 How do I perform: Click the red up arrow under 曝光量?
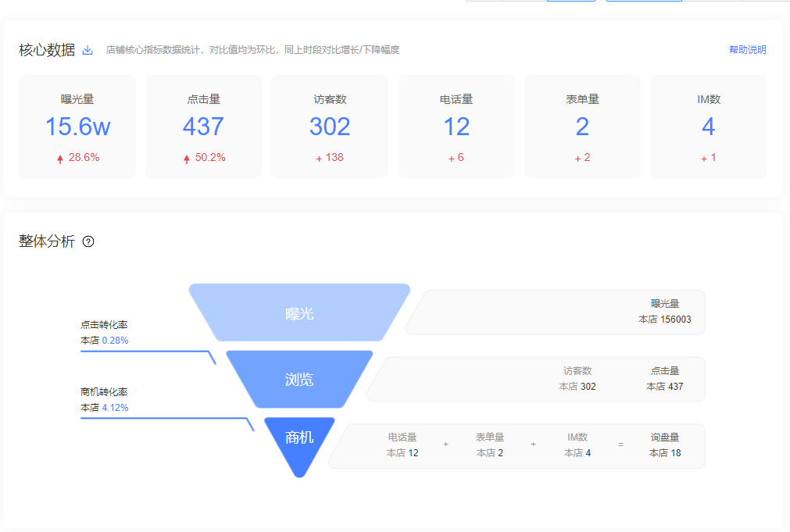[x=60, y=159]
